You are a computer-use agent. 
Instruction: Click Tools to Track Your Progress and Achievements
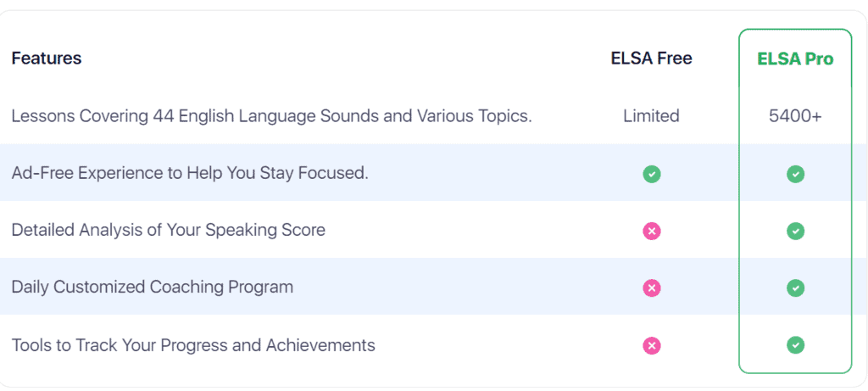tap(193, 345)
